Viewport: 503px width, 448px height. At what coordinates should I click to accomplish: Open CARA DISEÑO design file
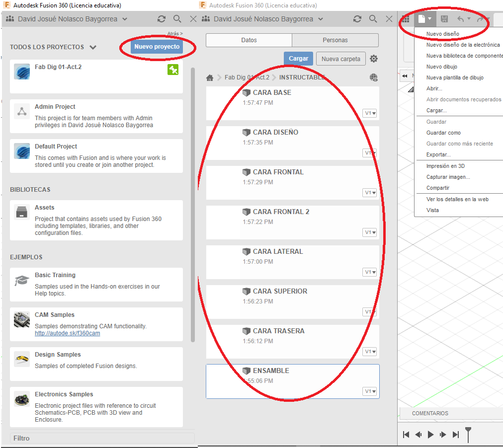pos(293,143)
